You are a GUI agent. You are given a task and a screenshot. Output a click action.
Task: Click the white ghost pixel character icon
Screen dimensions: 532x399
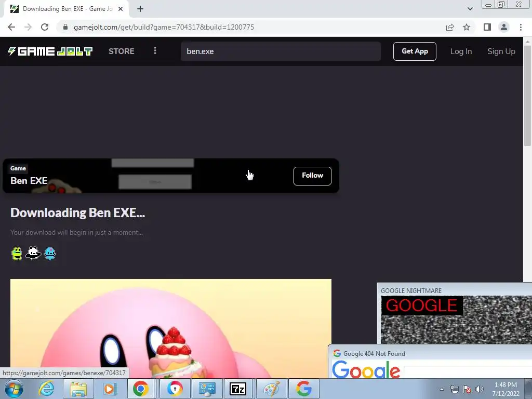(33, 253)
